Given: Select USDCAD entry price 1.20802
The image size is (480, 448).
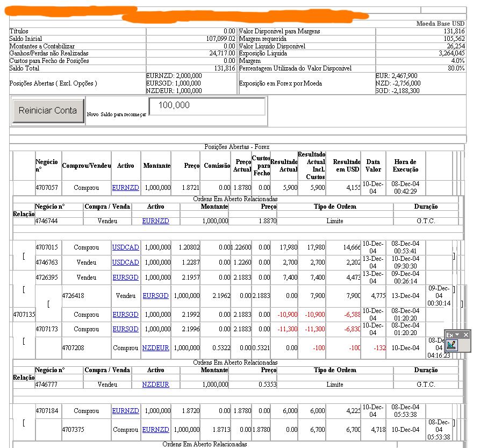Looking at the screenshot, I should click(189, 247).
